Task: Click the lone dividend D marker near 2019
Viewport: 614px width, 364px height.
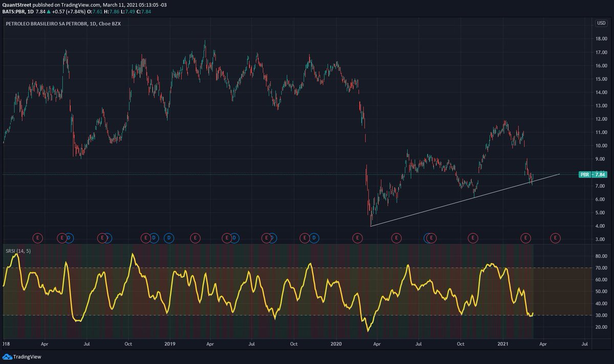Action: point(168,237)
